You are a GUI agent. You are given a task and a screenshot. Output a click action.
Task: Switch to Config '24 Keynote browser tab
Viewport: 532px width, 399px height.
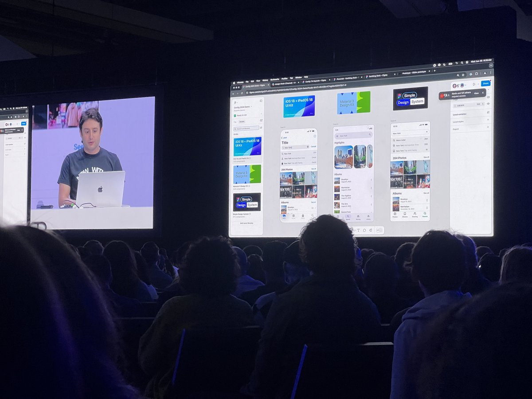click(316, 80)
